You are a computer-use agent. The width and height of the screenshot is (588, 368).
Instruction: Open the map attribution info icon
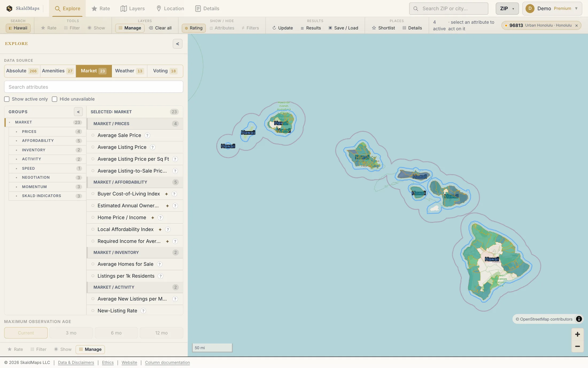579,319
